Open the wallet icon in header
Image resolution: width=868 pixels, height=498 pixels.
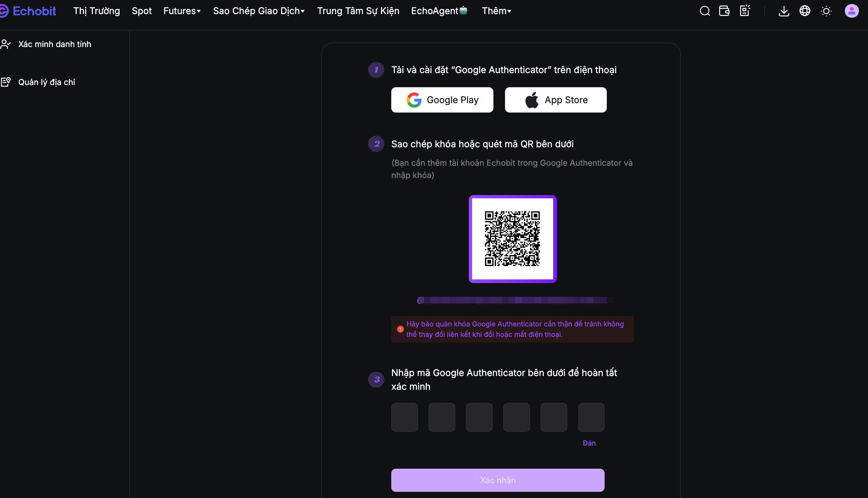click(x=724, y=11)
